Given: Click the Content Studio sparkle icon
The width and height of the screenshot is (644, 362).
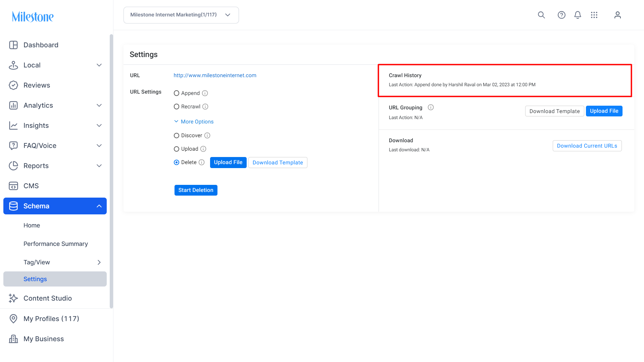Looking at the screenshot, I should [x=13, y=298].
